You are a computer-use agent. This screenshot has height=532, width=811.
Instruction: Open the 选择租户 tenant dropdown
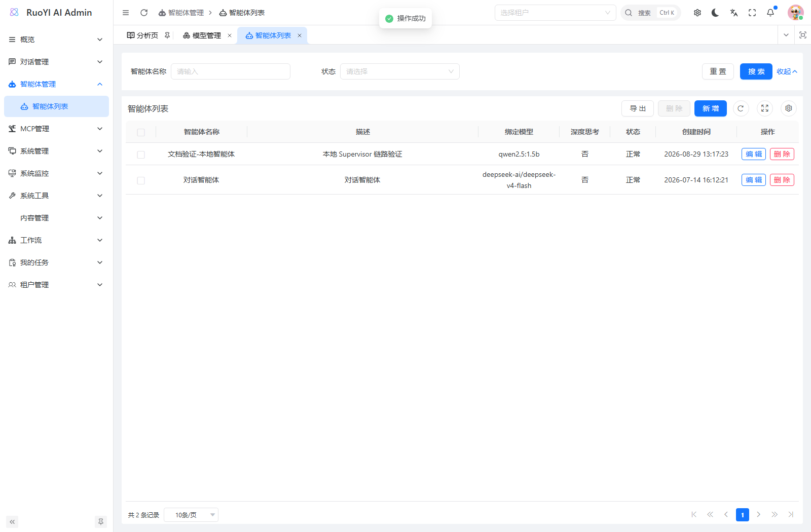coord(555,13)
